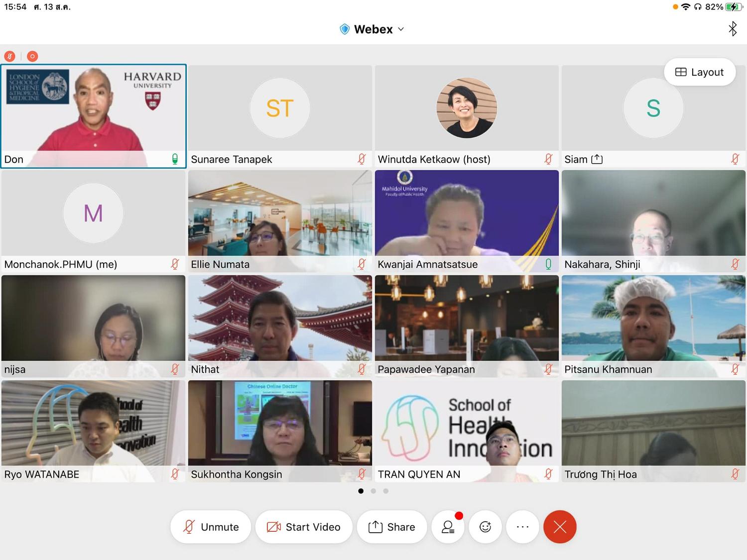This screenshot has height=560, width=747.
Task: Tap the Wi-Fi status icon
Action: [686, 6]
